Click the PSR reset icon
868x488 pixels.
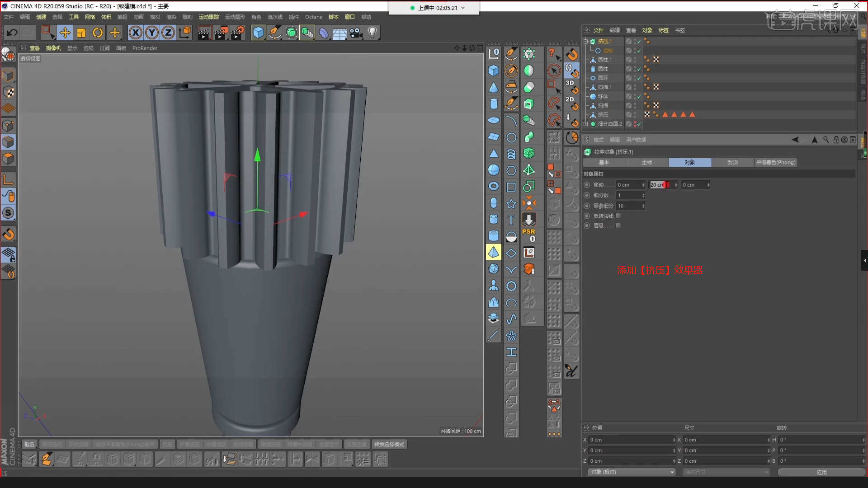coord(529,235)
